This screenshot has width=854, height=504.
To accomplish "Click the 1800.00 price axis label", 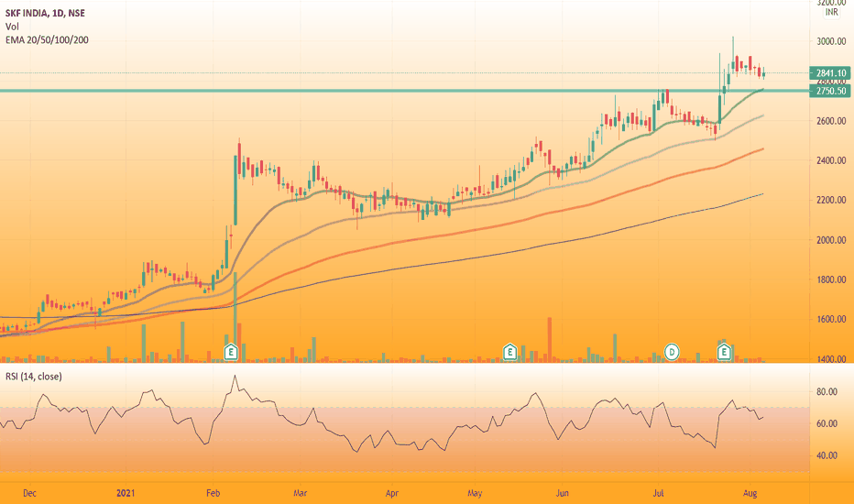I will (x=831, y=279).
